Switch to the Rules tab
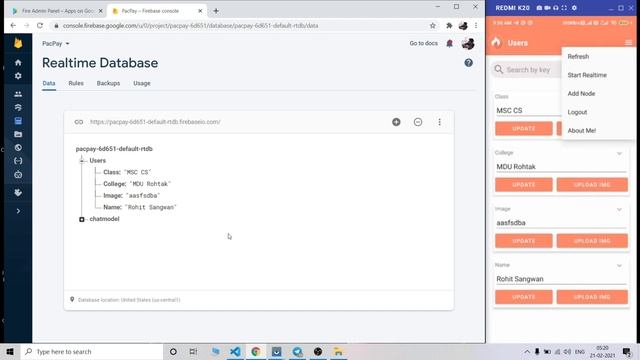Viewport: 640px width, 360px height. pos(76,83)
